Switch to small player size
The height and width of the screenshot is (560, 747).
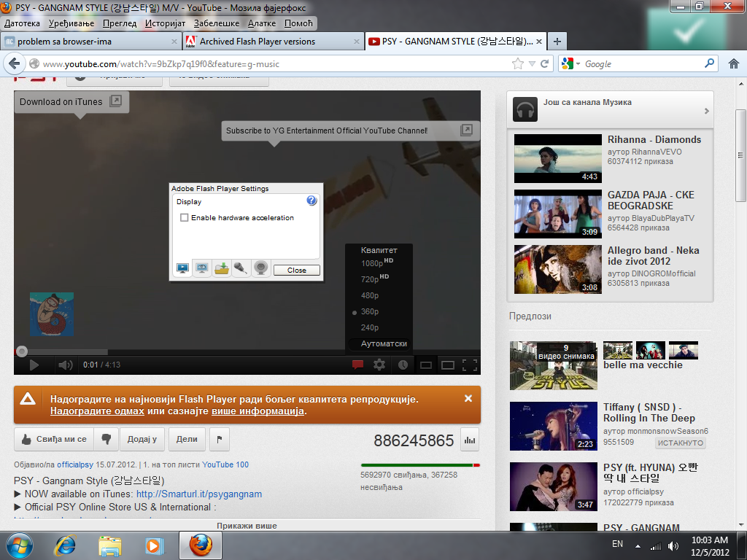[x=426, y=365]
